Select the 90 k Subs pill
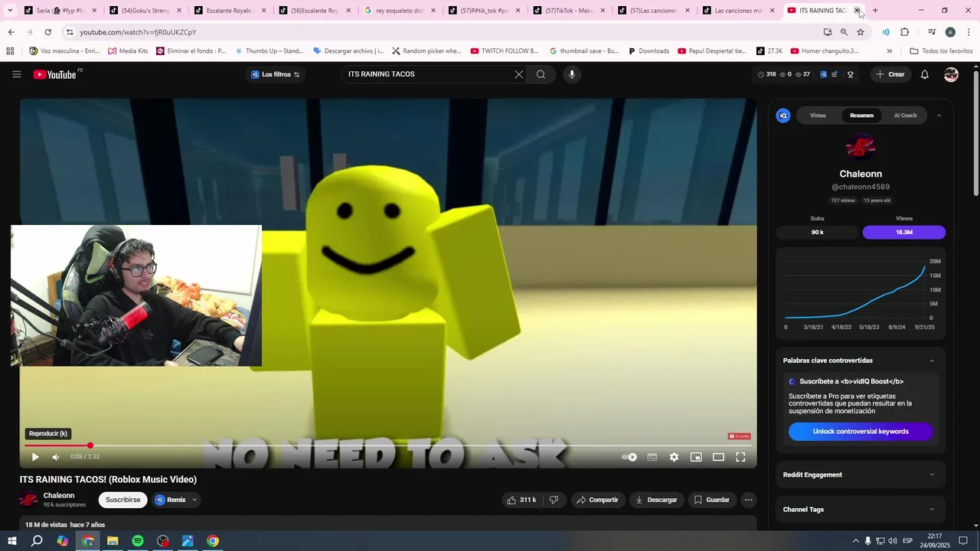Viewport: 980px width, 551px height. (818, 232)
